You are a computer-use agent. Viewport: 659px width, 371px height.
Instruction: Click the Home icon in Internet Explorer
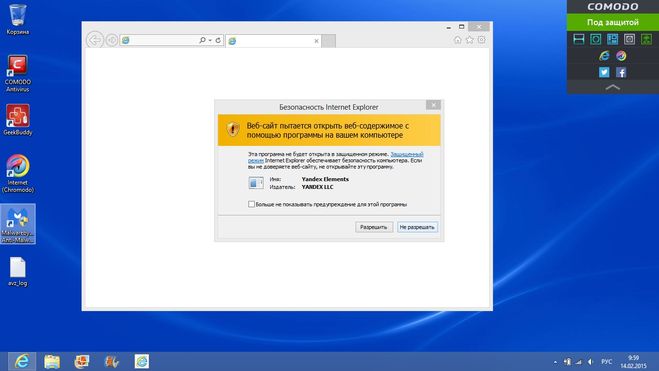(458, 40)
